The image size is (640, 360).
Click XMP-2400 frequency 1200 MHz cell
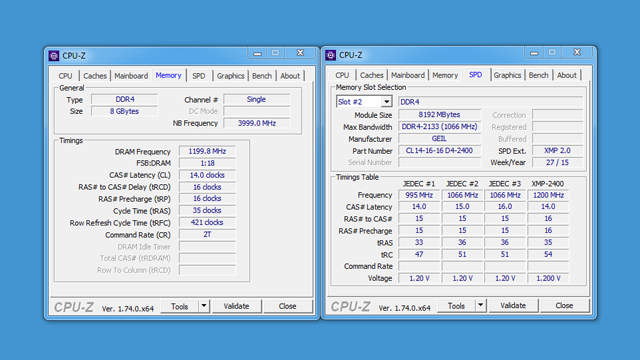548,195
